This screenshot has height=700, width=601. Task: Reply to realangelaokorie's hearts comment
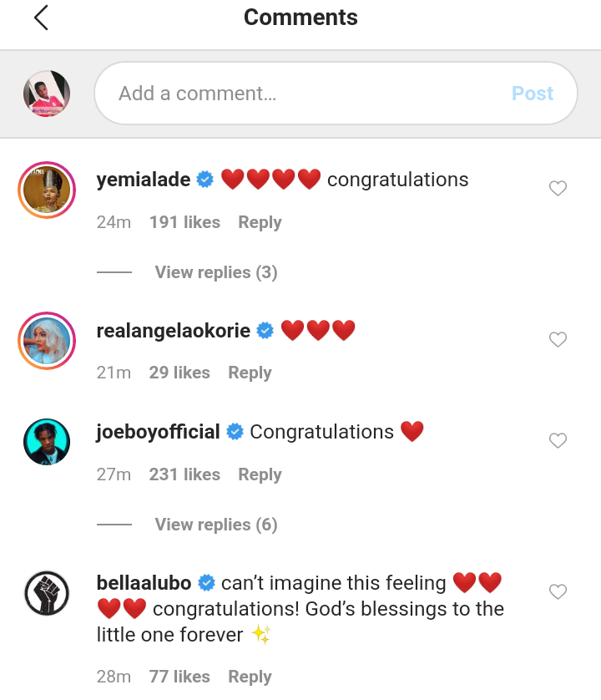(x=250, y=373)
